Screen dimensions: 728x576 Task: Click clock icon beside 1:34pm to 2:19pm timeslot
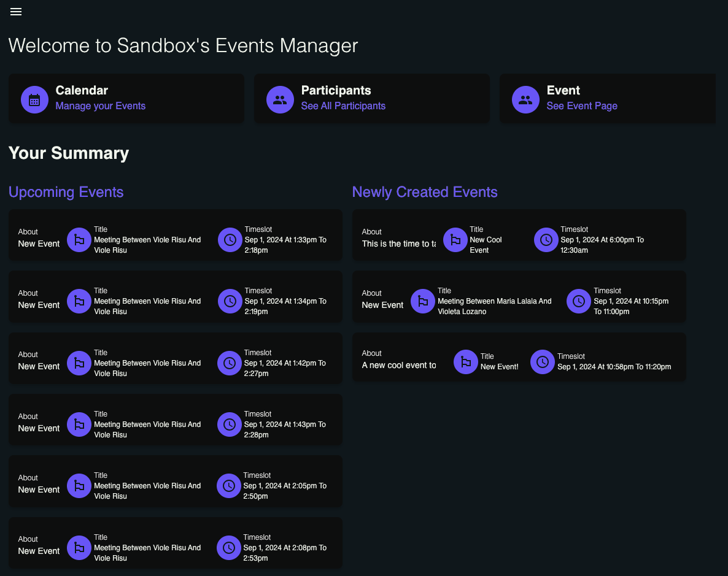click(230, 301)
